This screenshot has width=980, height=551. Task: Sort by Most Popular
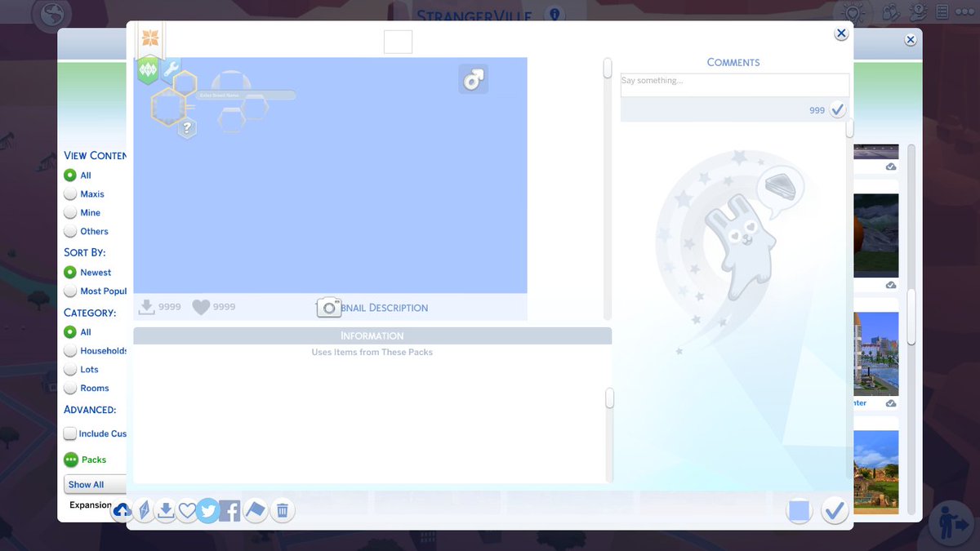[x=70, y=291]
